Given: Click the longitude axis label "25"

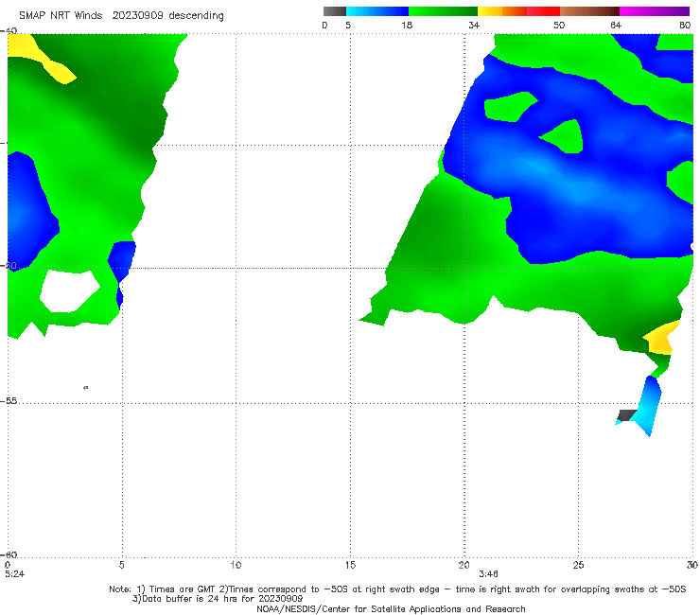Looking at the screenshot, I should [578, 565].
